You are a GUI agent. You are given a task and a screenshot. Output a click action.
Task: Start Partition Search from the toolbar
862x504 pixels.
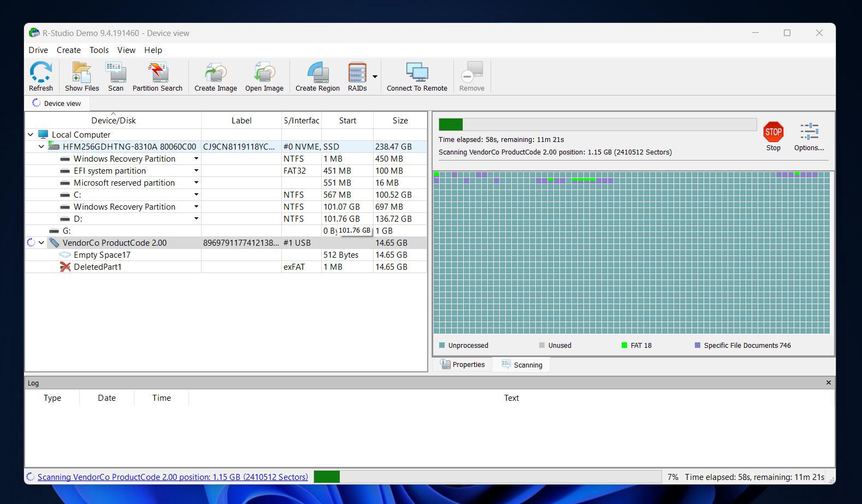(157, 72)
